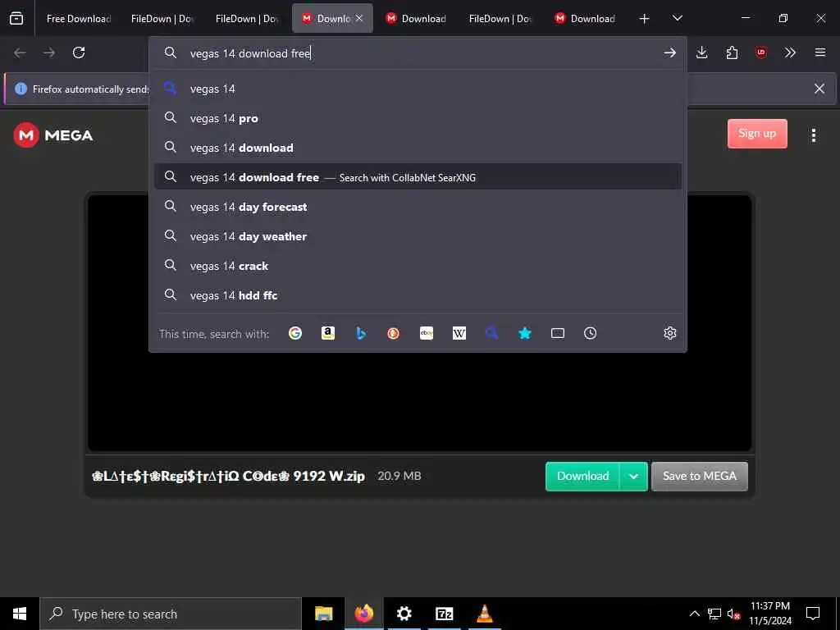Click the Sign up button
Image resolution: width=840 pixels, height=630 pixels.
click(757, 134)
